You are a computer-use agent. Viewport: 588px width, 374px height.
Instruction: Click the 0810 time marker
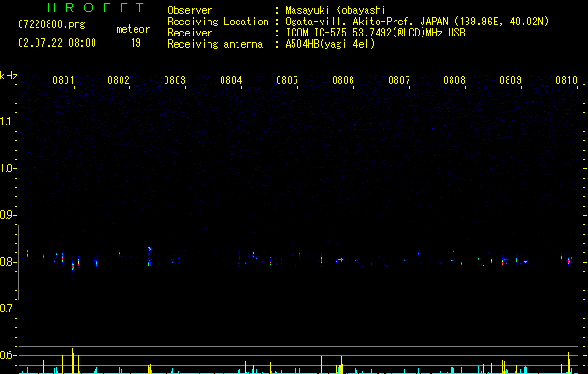click(566, 80)
